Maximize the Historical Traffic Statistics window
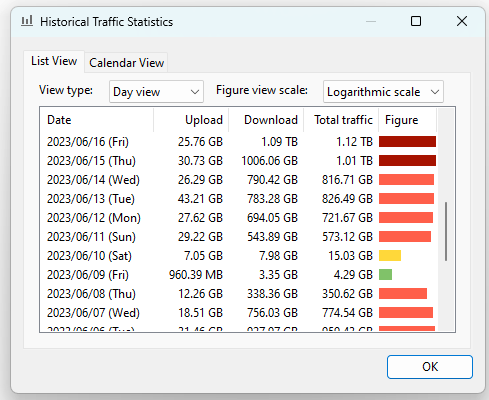The image size is (489, 400). click(x=416, y=21)
